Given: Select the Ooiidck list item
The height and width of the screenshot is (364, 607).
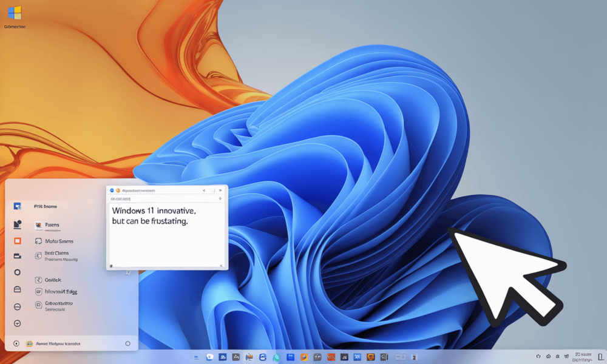Looking at the screenshot, I should [48, 280].
